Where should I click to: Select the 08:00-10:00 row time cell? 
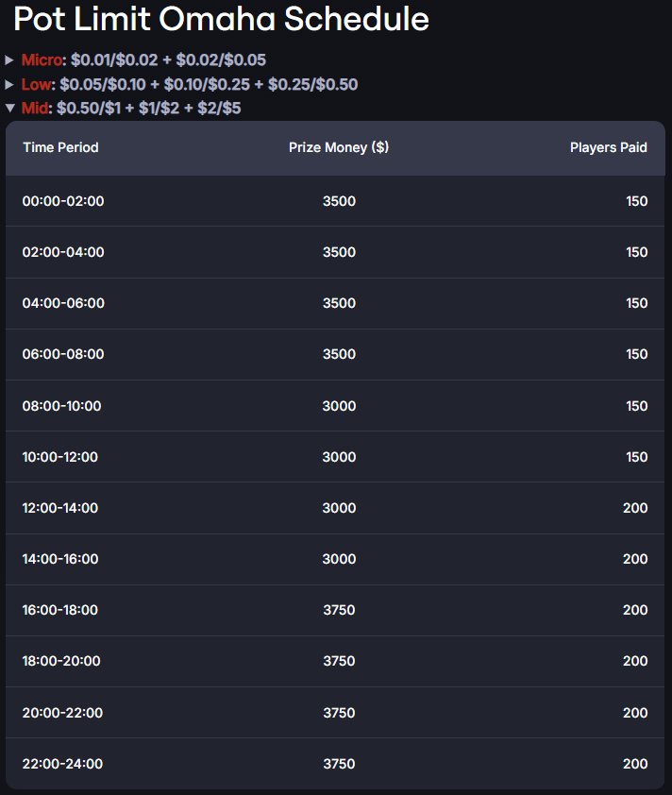(x=62, y=406)
